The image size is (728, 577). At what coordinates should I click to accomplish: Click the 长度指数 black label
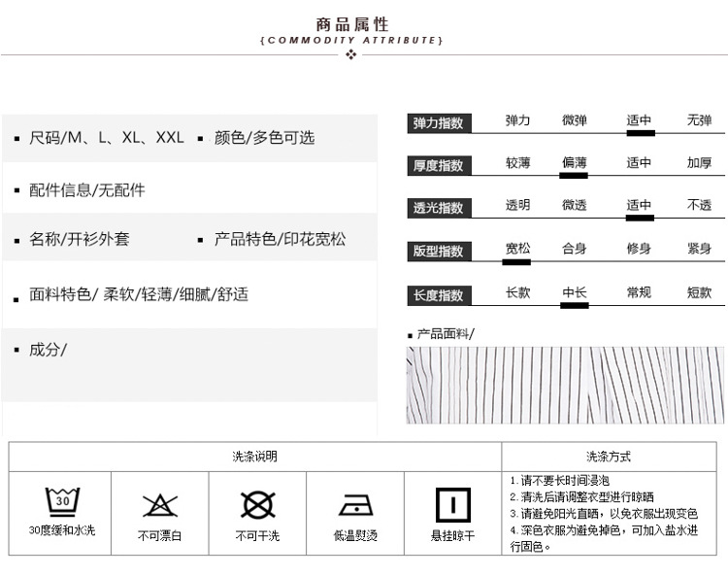[x=439, y=295]
